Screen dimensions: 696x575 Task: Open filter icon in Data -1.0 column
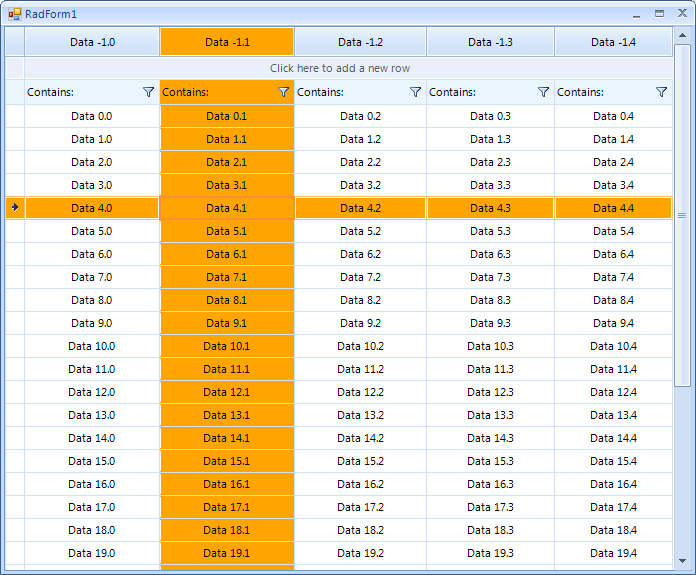click(x=148, y=92)
